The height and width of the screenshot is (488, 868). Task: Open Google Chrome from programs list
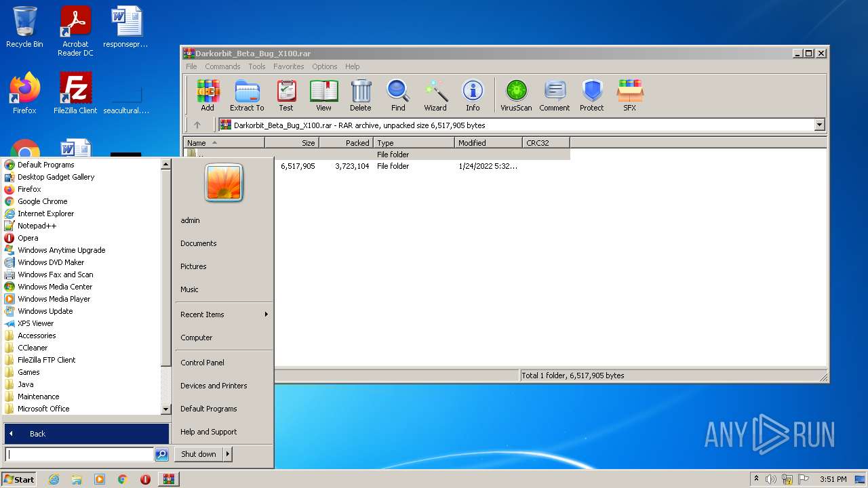[42, 201]
